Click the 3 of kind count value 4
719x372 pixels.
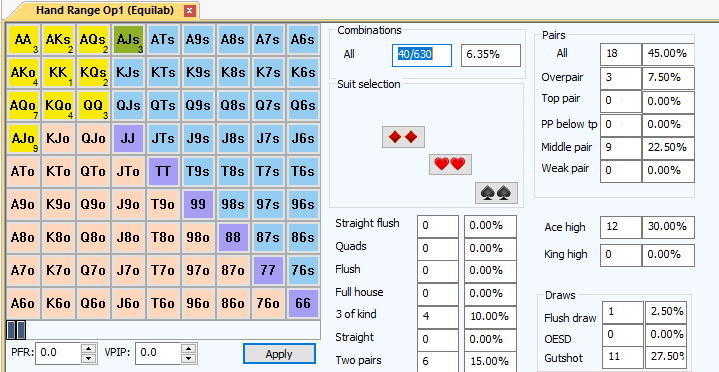(x=438, y=317)
